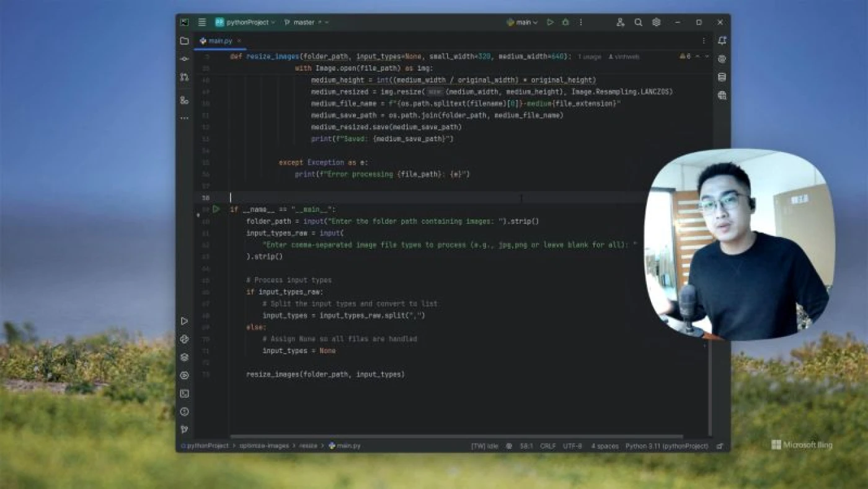Open the Commit tool window
This screenshot has width=868, height=489.
pos(184,59)
